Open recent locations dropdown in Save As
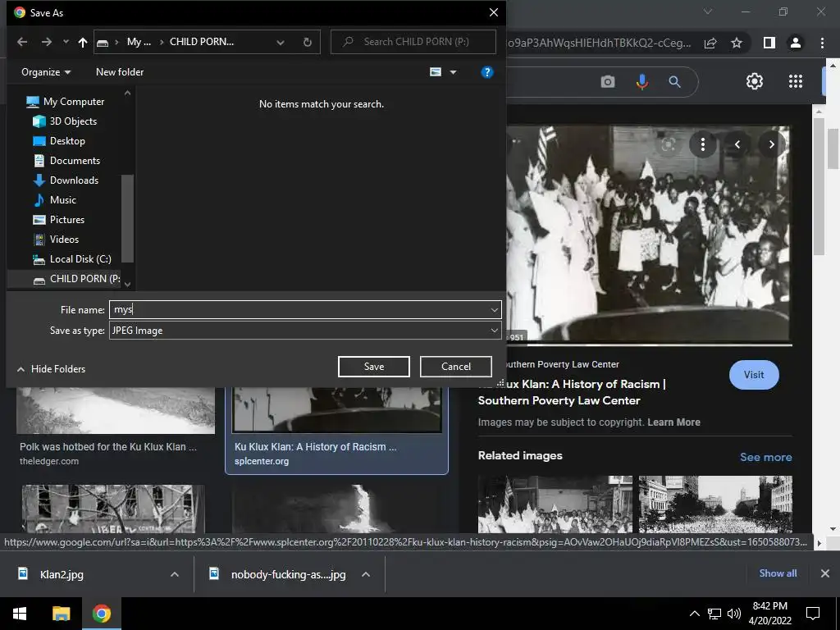This screenshot has height=630, width=840. (66, 42)
